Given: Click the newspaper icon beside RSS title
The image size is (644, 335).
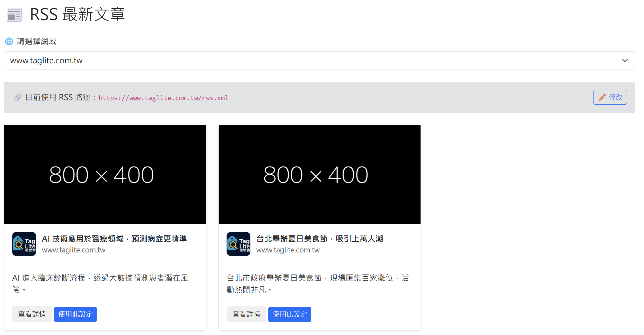Looking at the screenshot, I should click(x=14, y=15).
